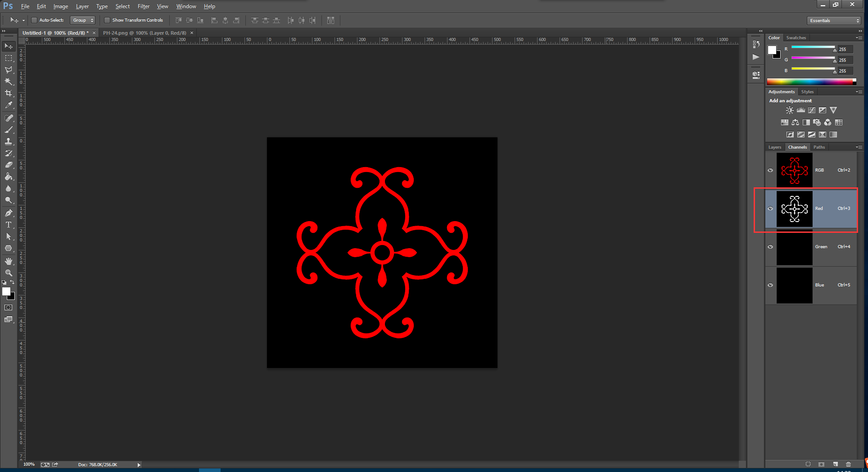Open the History panel icon
The image size is (868, 472).
756,44
